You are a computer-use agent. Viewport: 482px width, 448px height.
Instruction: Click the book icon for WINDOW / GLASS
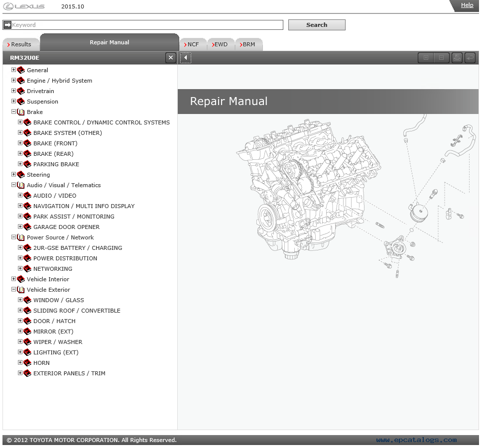click(x=27, y=300)
